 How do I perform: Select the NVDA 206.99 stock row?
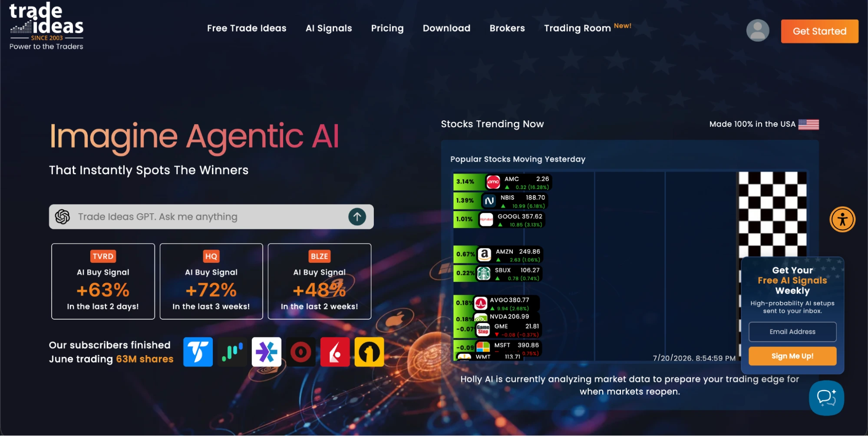point(496,317)
